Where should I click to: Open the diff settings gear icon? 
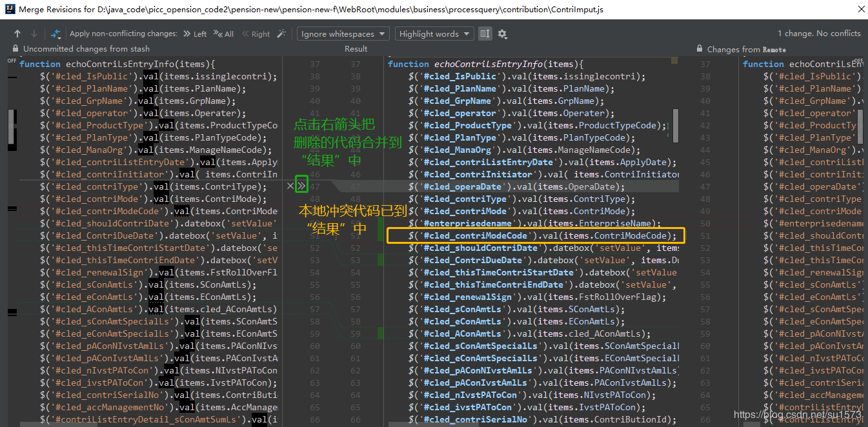click(503, 34)
